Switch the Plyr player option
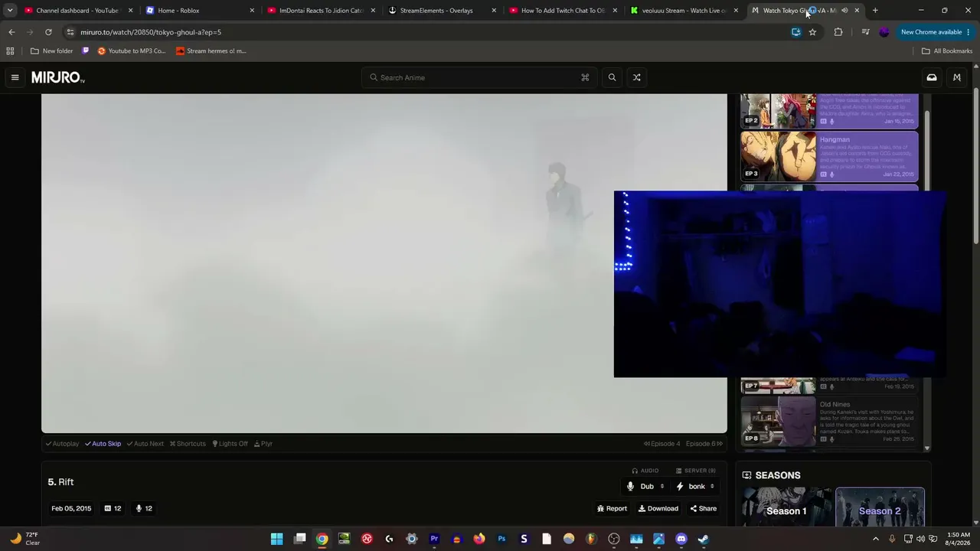 point(263,444)
